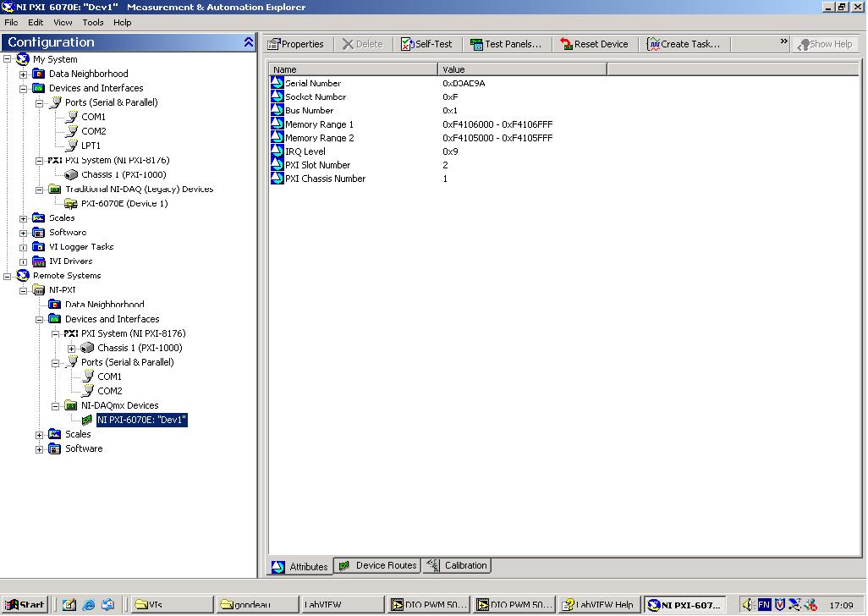This screenshot has width=868, height=616.
Task: Click the FN language tray icon
Action: [x=764, y=604]
